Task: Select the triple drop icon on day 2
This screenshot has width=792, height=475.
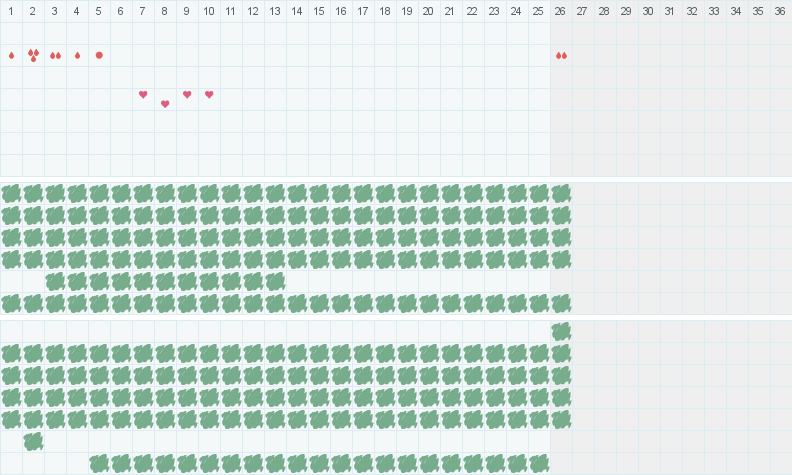Action: point(33,55)
